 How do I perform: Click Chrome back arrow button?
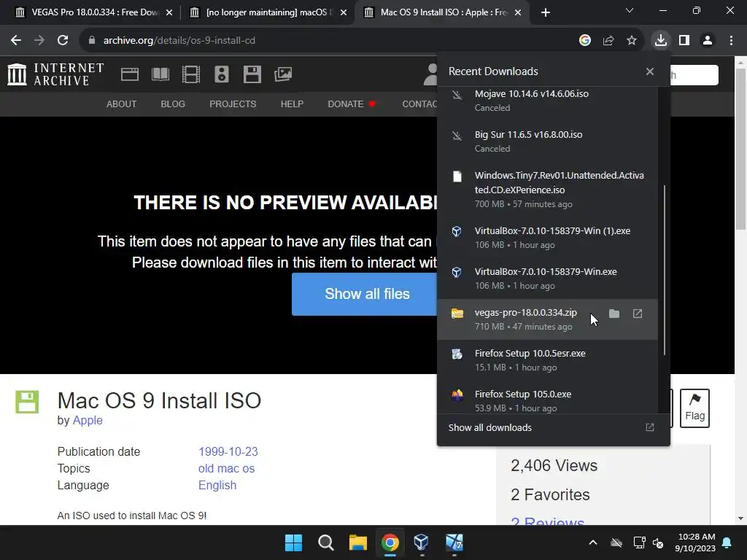click(x=16, y=41)
